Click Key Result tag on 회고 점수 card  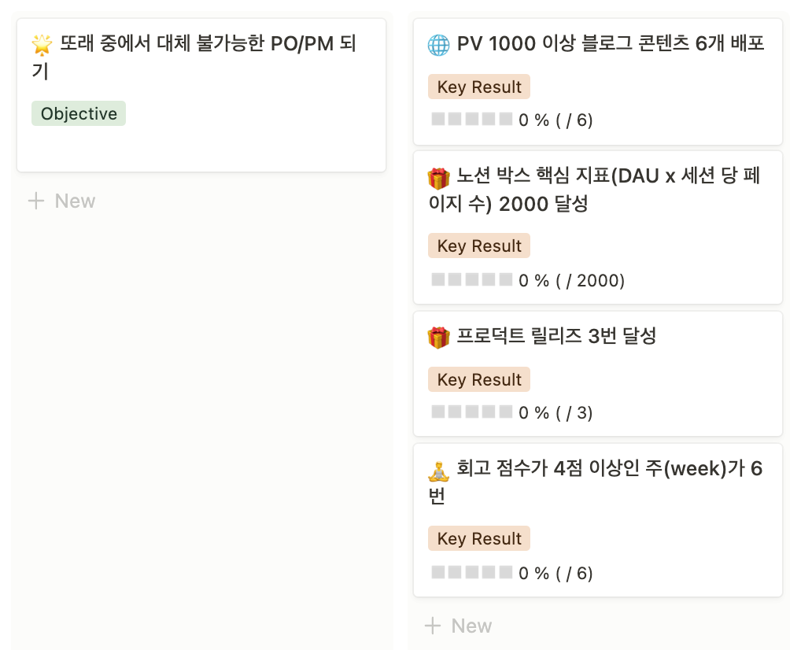[x=479, y=539]
